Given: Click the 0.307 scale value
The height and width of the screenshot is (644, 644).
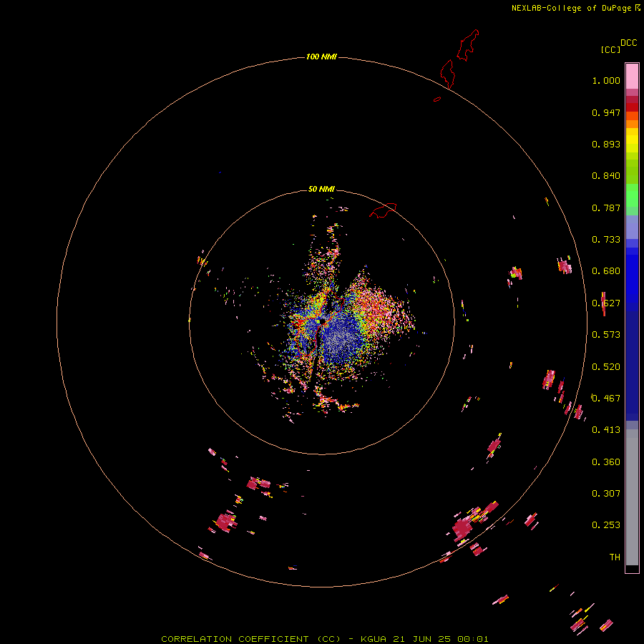Looking at the screenshot, I should coord(606,494).
